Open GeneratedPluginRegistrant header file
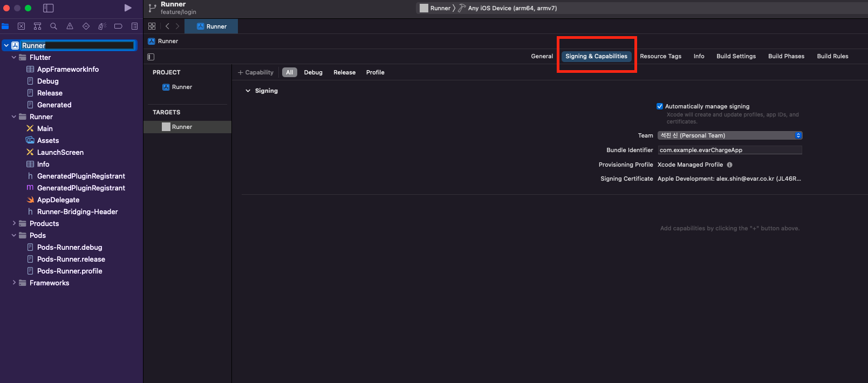Viewport: 868px width, 383px height. click(81, 176)
